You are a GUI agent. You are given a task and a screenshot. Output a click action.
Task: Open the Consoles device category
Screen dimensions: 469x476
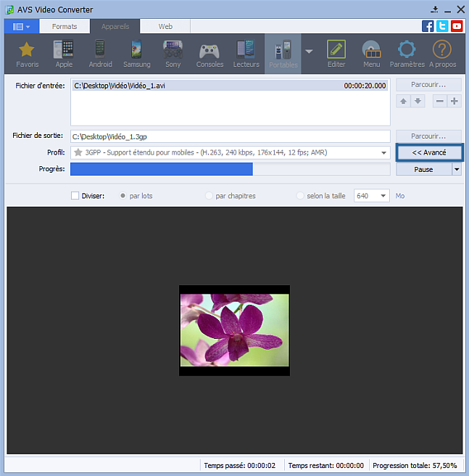209,54
